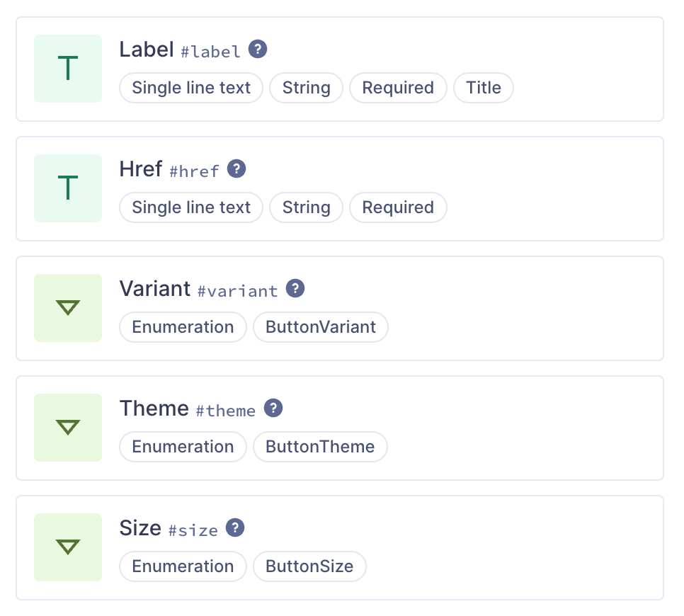Click the #label API ID text
Screen dimensions: 684x616
(x=211, y=52)
